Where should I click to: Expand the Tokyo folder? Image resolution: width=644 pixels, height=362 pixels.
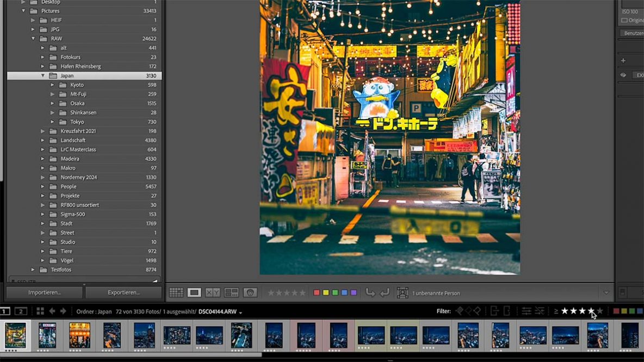pyautogui.click(x=53, y=122)
